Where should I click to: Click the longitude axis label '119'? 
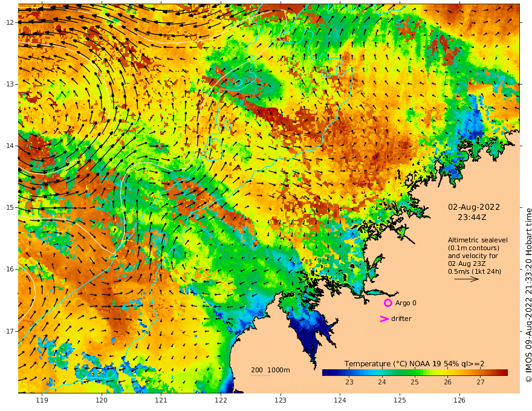pos(42,401)
